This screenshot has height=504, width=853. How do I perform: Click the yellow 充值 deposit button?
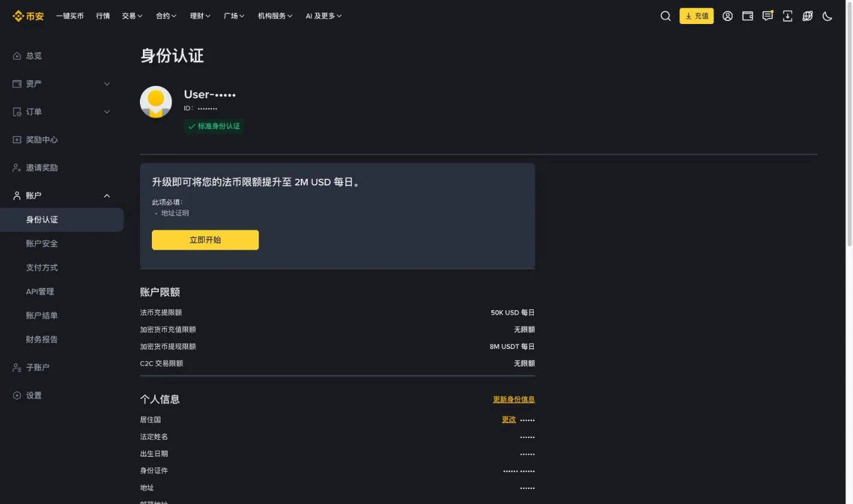click(x=696, y=16)
